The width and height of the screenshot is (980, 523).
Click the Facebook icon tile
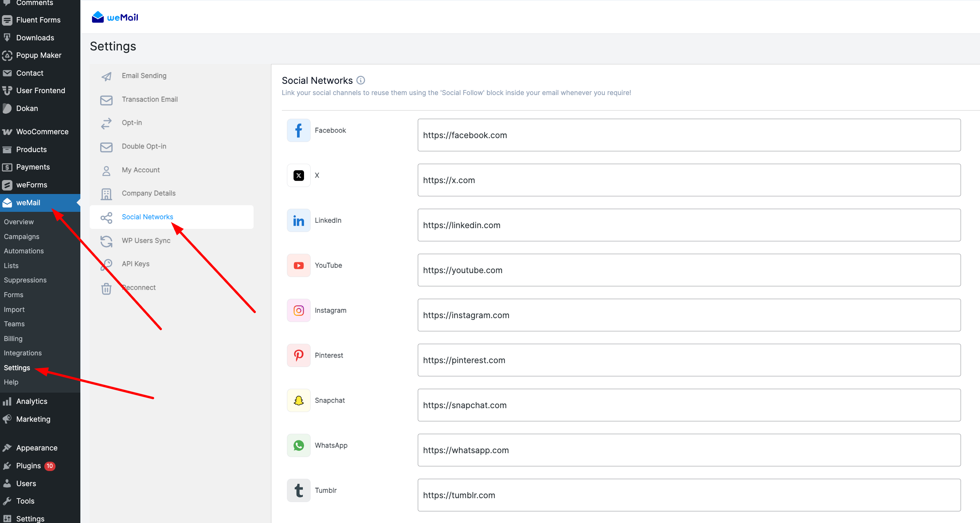coord(298,130)
